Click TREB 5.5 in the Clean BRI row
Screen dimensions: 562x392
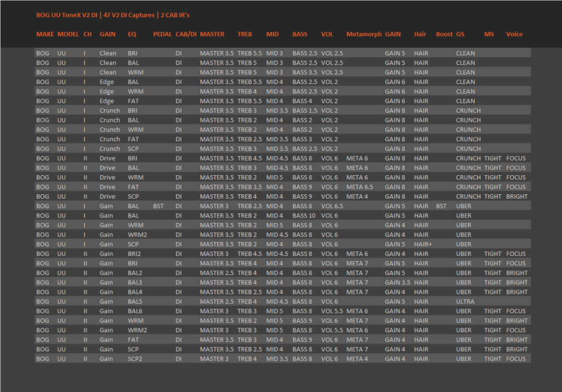[250, 53]
